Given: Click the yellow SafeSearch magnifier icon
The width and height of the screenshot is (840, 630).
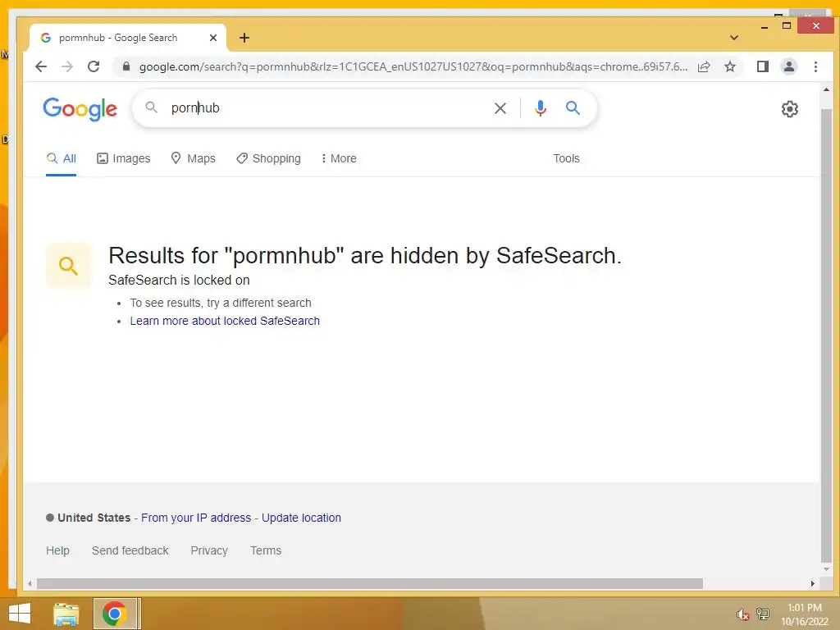Looking at the screenshot, I should (69, 266).
